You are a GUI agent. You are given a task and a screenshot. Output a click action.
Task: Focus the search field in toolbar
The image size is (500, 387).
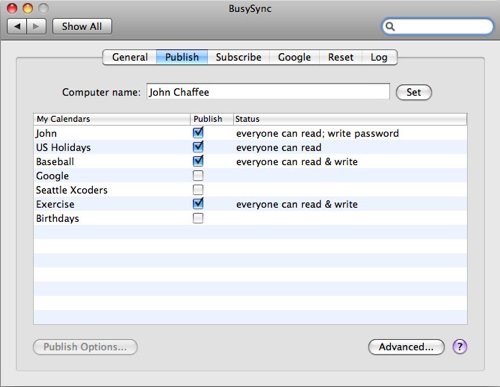click(x=438, y=26)
